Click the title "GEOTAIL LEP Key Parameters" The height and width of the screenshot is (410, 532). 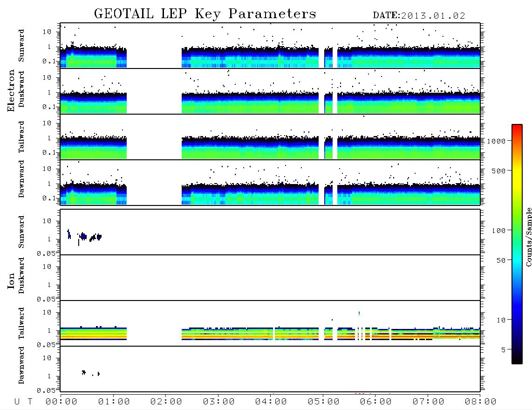(x=205, y=14)
